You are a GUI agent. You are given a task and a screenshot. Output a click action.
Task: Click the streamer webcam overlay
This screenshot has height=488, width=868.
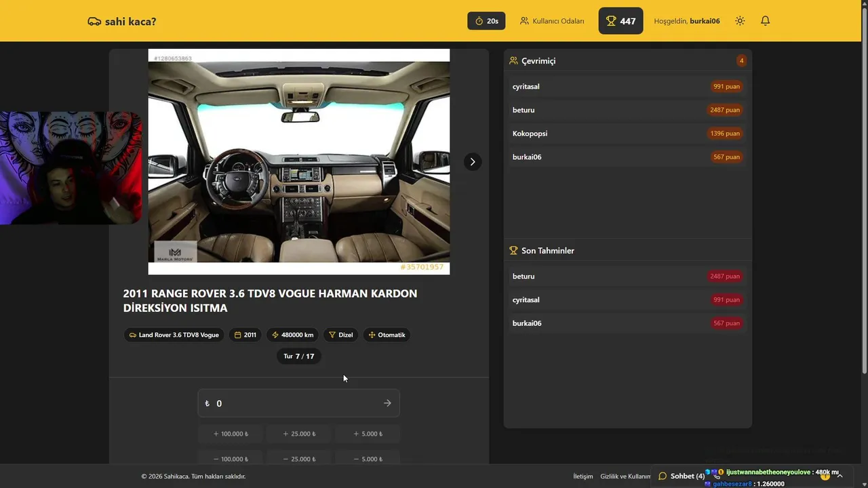click(x=71, y=168)
